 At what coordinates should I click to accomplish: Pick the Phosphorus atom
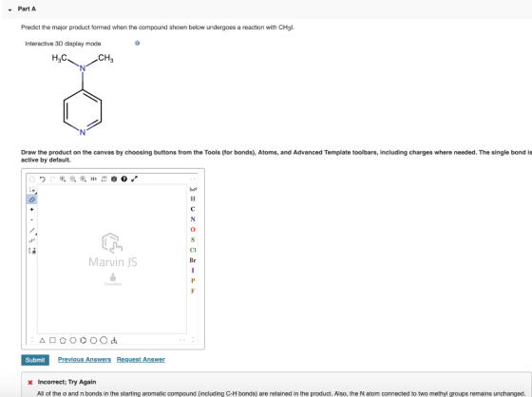point(193,280)
